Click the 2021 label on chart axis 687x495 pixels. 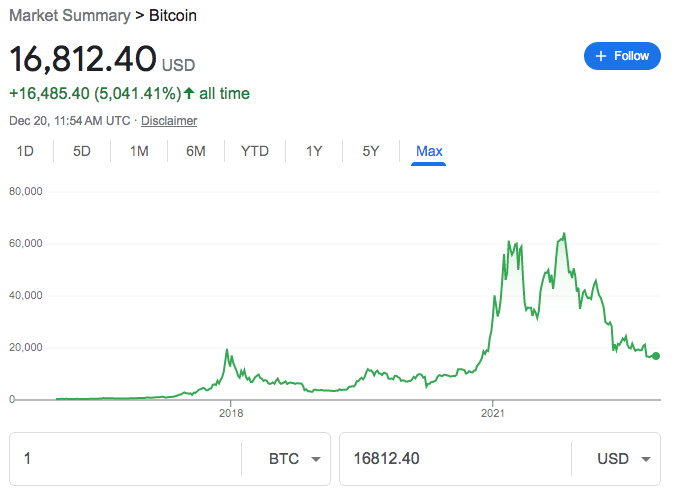(492, 412)
